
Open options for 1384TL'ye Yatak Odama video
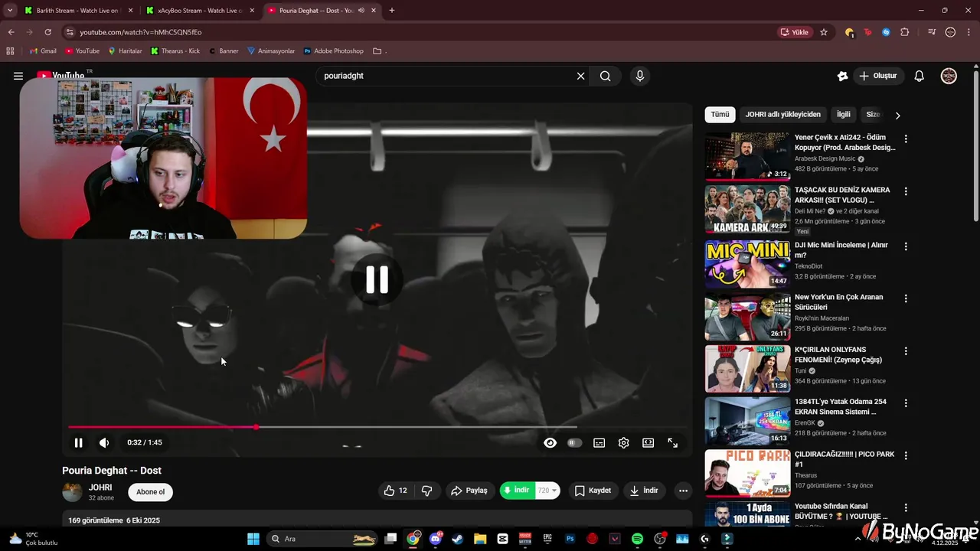(906, 403)
